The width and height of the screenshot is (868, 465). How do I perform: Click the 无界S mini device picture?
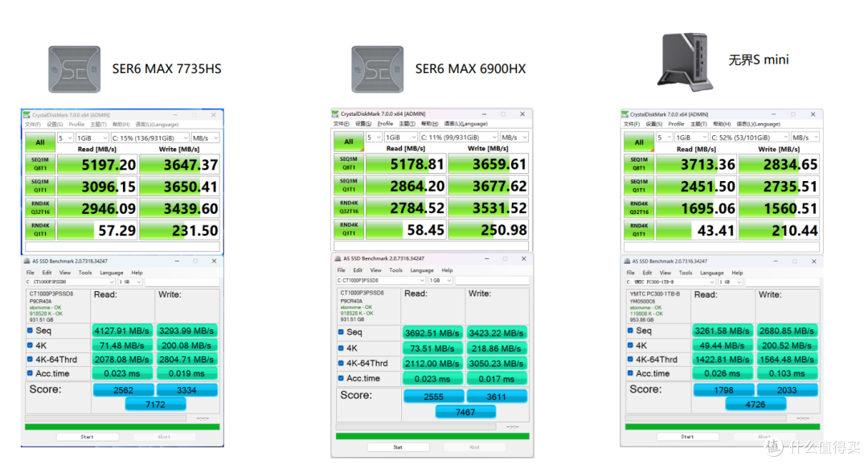pyautogui.click(x=686, y=62)
